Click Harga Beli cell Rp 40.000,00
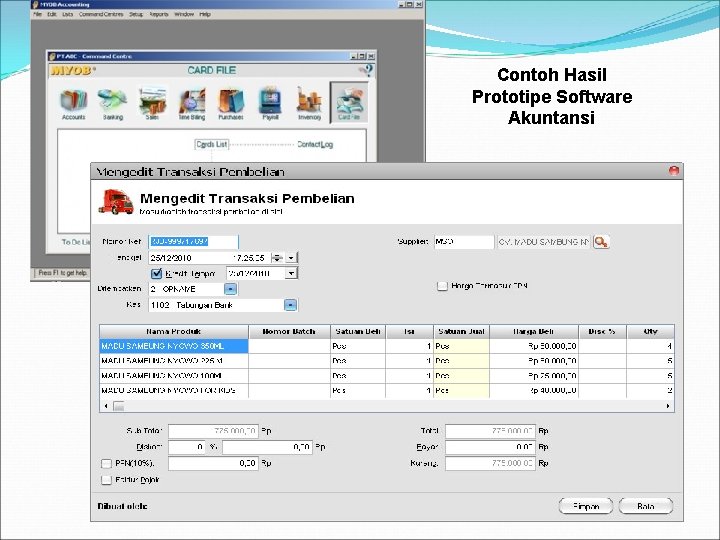This screenshot has height=540, width=720. (x=534, y=390)
